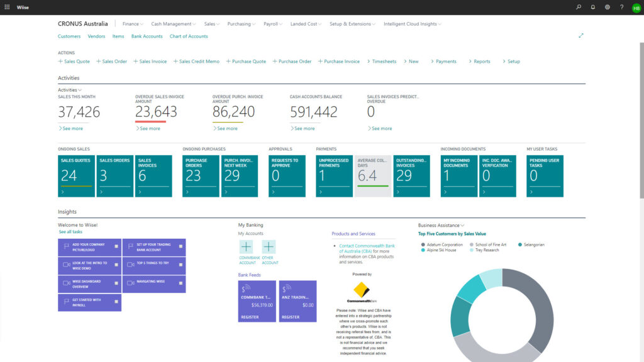The width and height of the screenshot is (644, 362).
Task: Expand the Activities dropdown chevron
Action: tap(80, 90)
